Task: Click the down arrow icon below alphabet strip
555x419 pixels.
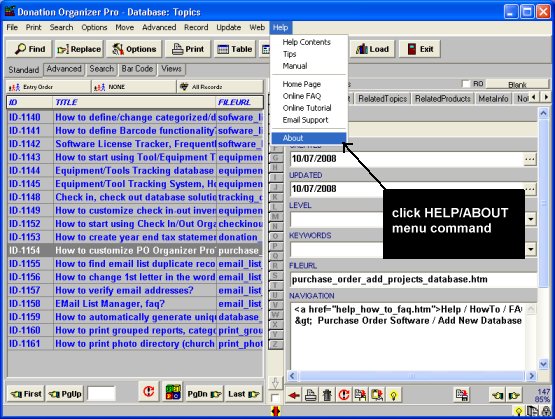Action: (x=275, y=382)
